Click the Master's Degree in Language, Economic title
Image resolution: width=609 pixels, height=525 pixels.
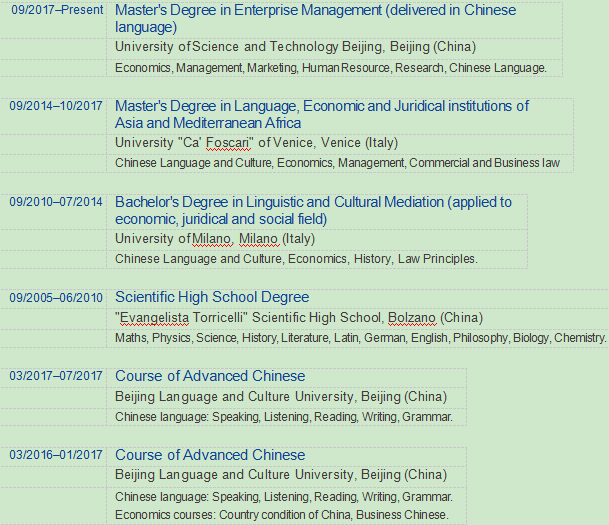coord(322,106)
